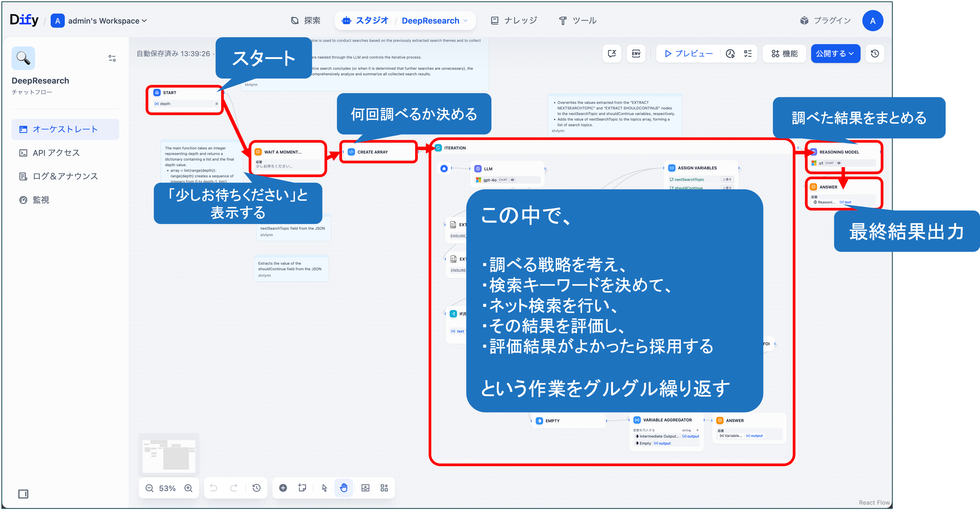Zoom out with the minus magnifier
Image resolution: width=980 pixels, height=510 pixels.
click(149, 488)
